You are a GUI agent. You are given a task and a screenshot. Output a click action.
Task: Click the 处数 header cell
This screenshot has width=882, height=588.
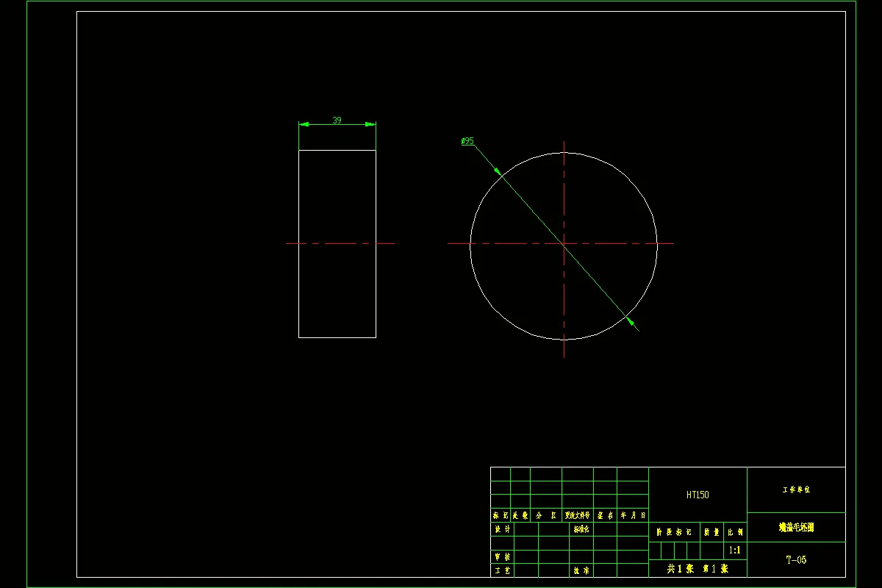point(520,516)
